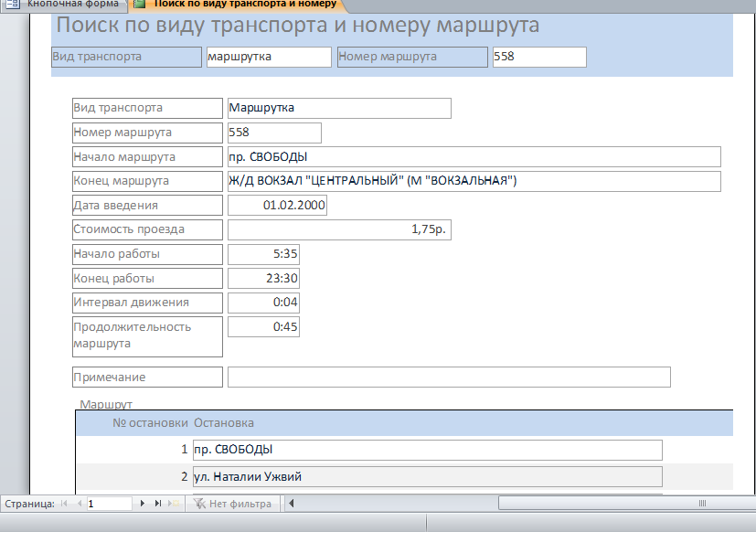
Task: Click the Дата введения label
Action: 147,206
